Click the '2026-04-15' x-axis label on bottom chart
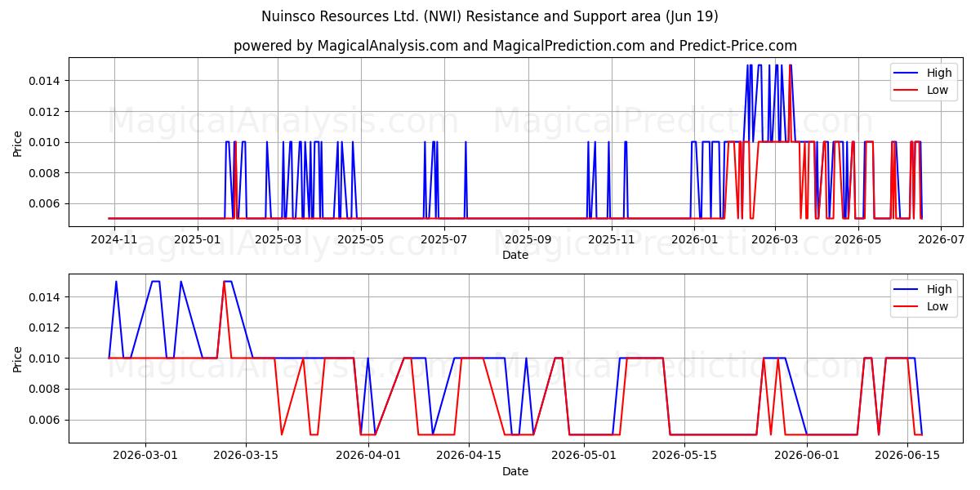980x490 pixels. 469,456
